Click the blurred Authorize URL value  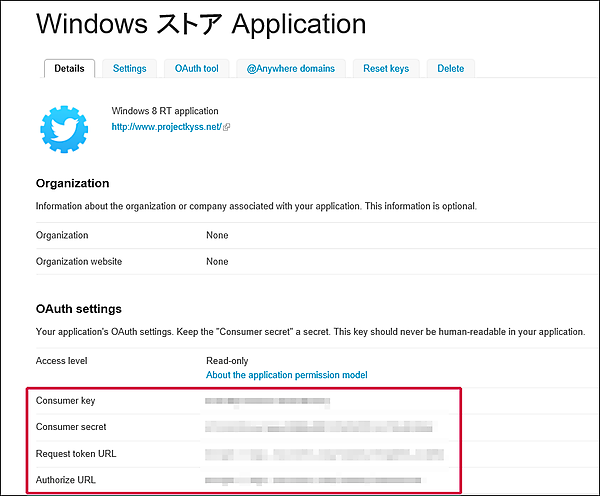click(313, 480)
